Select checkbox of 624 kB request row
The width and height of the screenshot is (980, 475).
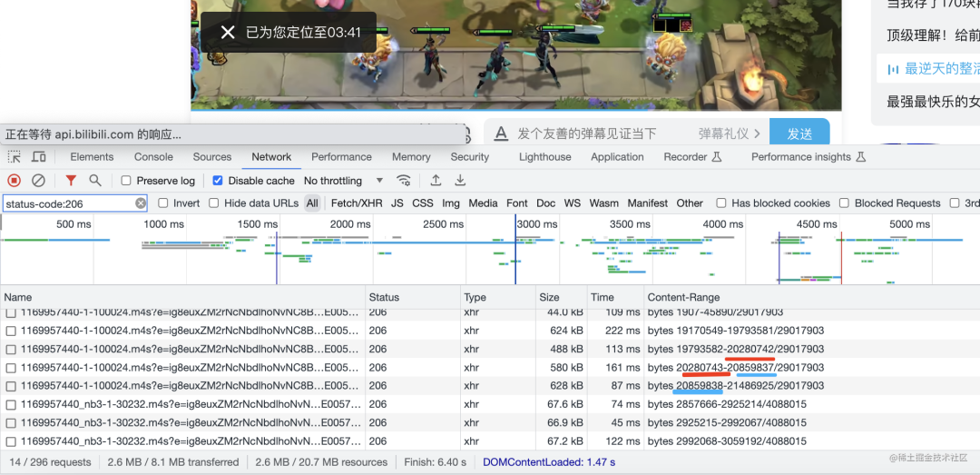11,331
